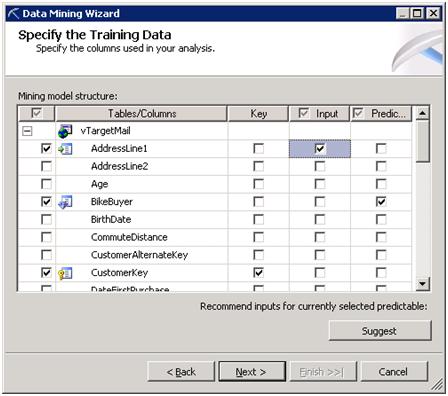The image size is (448, 396).
Task: Click the vTargetMail table icon
Action: [x=65, y=131]
